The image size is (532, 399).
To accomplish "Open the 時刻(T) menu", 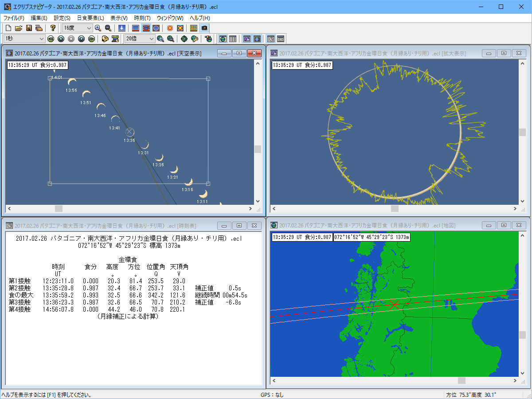I will [142, 18].
